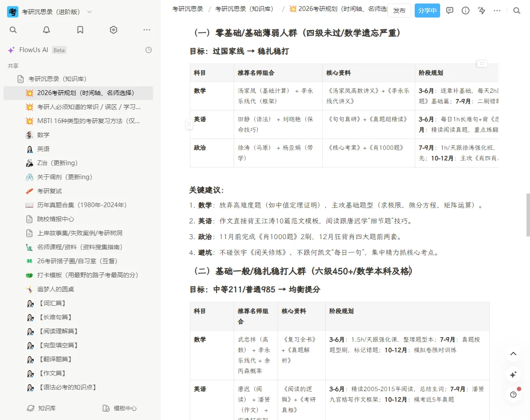
Task: Open 【作文篇】 page
Action: (78, 373)
